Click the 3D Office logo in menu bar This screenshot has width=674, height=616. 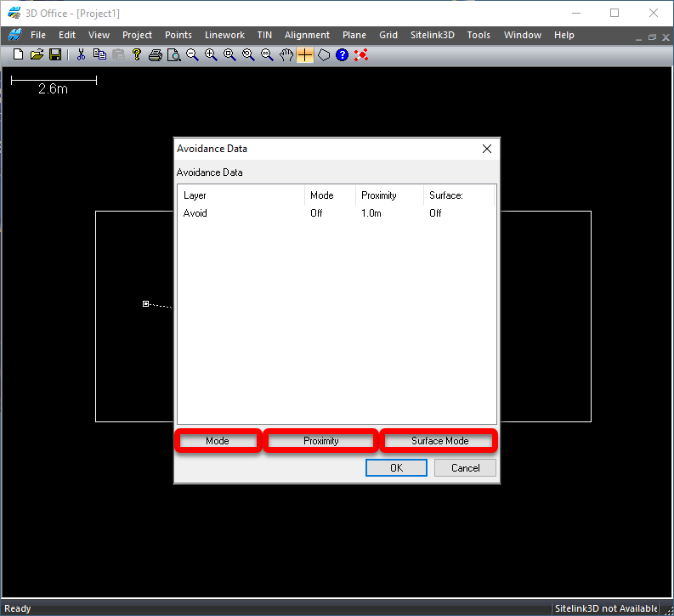[x=15, y=35]
